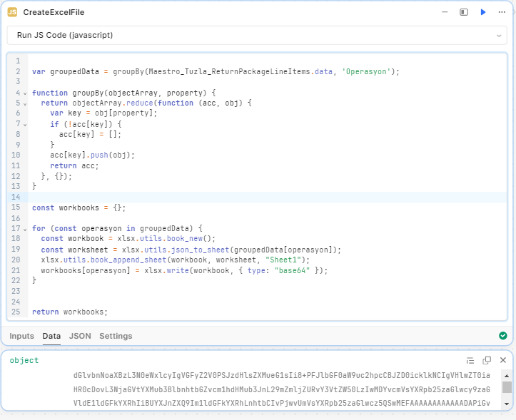Run the CreateExcelFile code block

click(x=482, y=12)
